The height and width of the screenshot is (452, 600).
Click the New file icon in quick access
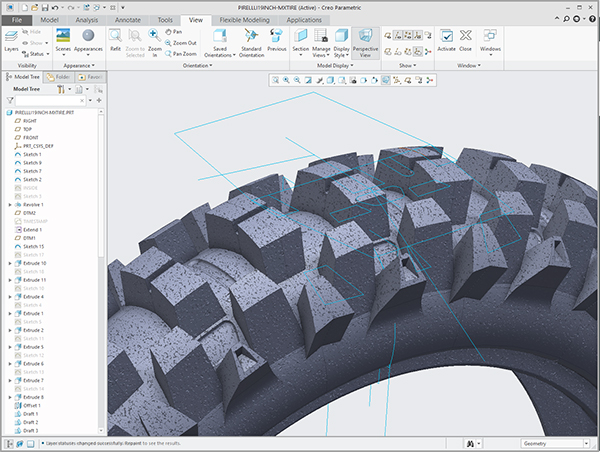[25, 8]
